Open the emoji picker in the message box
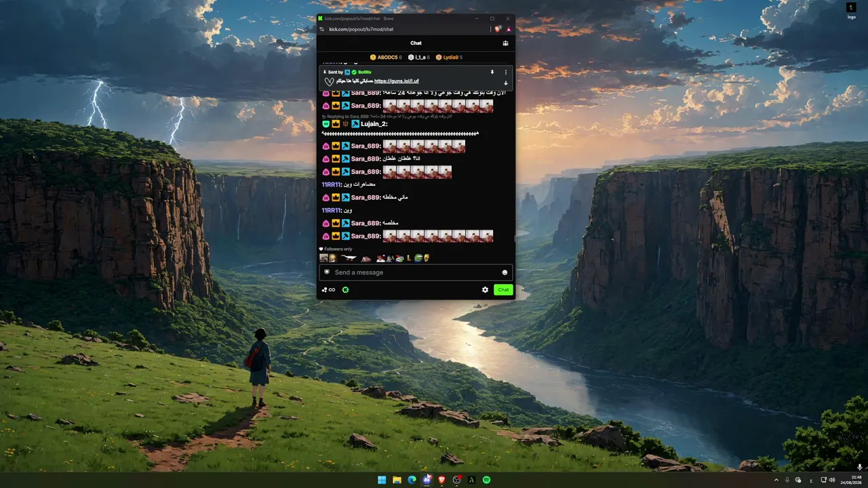868x488 pixels. [x=505, y=272]
